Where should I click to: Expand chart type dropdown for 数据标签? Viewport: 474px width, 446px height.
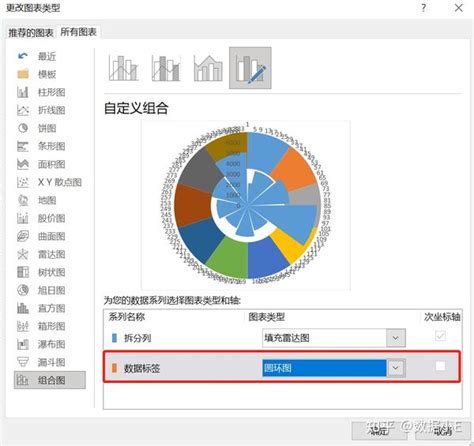click(396, 368)
